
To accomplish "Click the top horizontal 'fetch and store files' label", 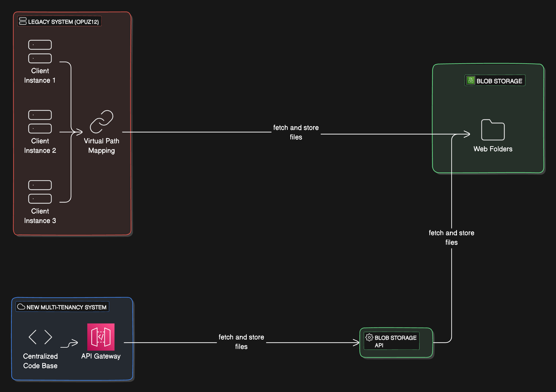I will point(296,132).
